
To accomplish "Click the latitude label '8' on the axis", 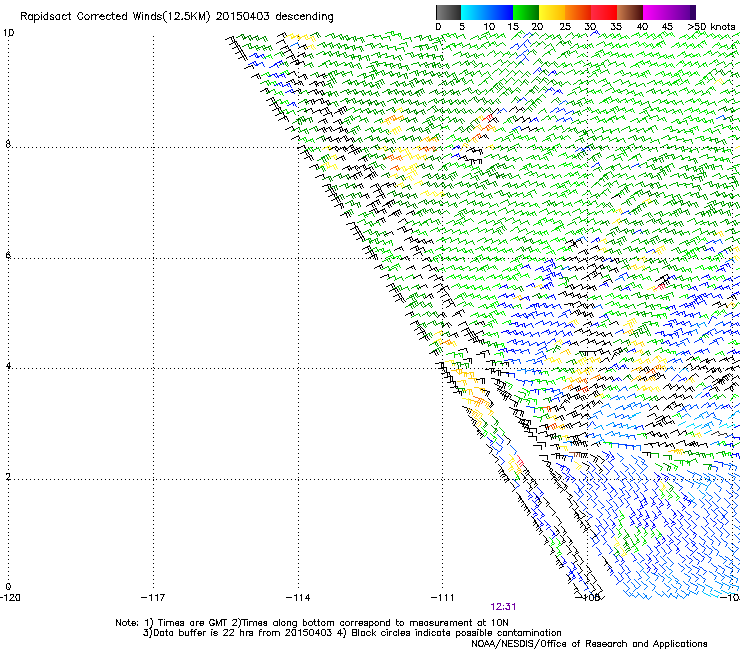I will (8, 144).
